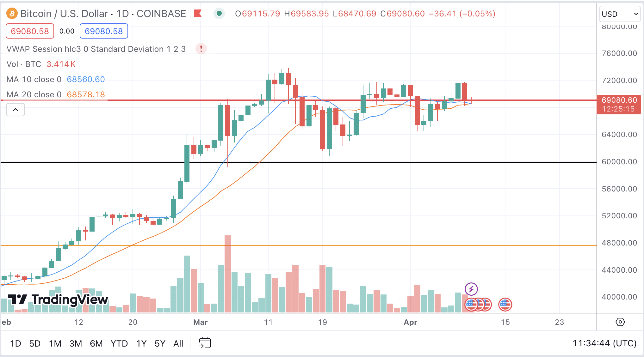Click the 44000.00 price axis label
This screenshot has width=644, height=357.
pos(619,270)
